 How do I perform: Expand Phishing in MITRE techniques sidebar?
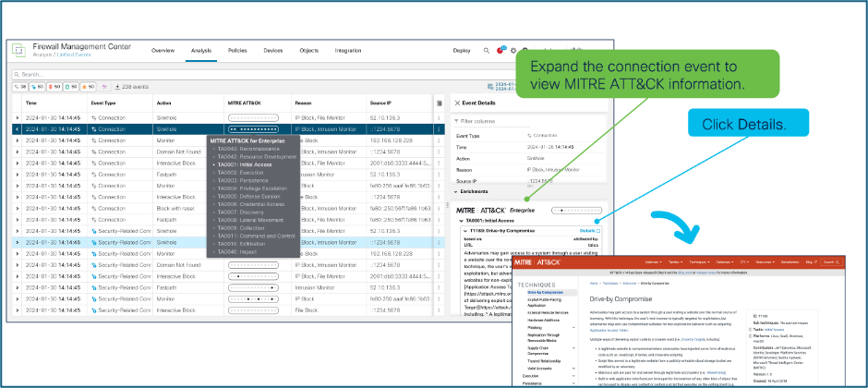tap(573, 328)
